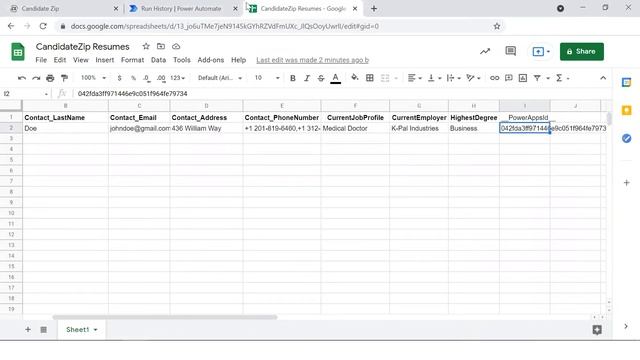
Task: Open text wrapping dropdown
Action: click(x=453, y=78)
